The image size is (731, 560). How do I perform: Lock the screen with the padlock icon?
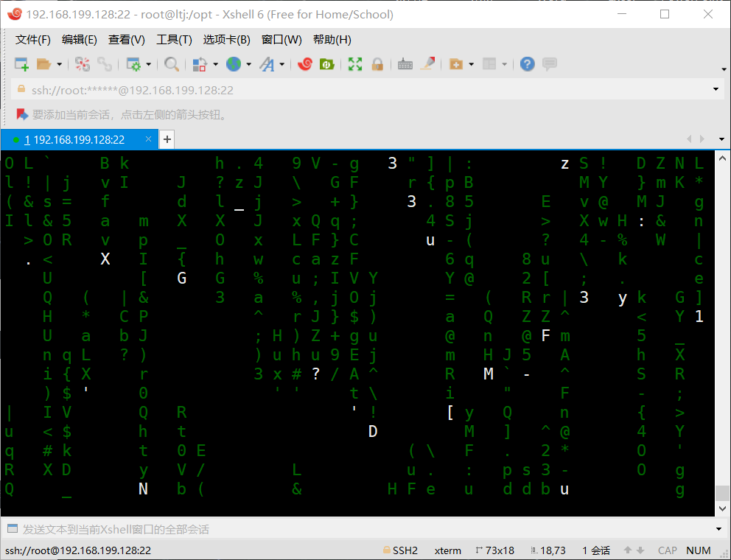coord(378,64)
